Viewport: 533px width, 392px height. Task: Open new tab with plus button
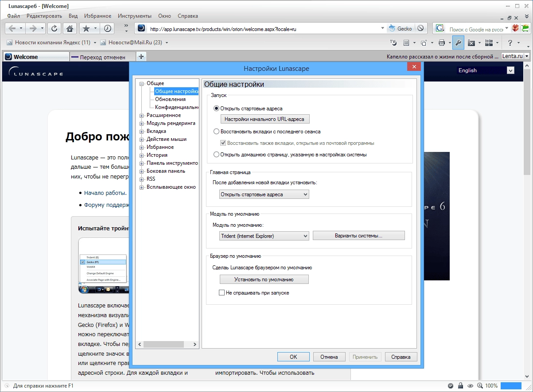141,56
